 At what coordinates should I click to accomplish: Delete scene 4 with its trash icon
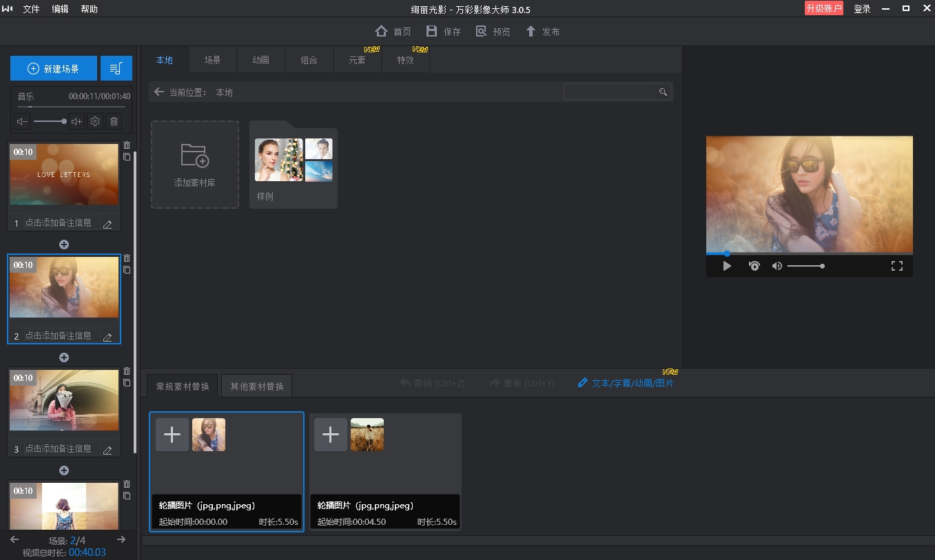126,484
